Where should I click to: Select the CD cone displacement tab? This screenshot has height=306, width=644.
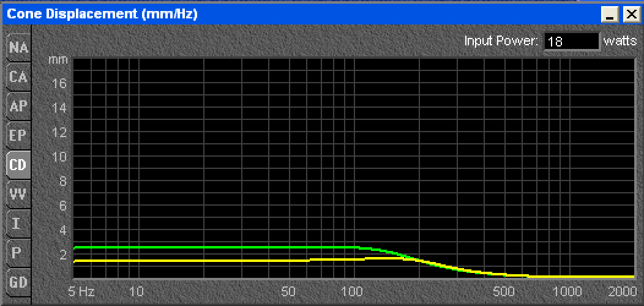point(18,165)
